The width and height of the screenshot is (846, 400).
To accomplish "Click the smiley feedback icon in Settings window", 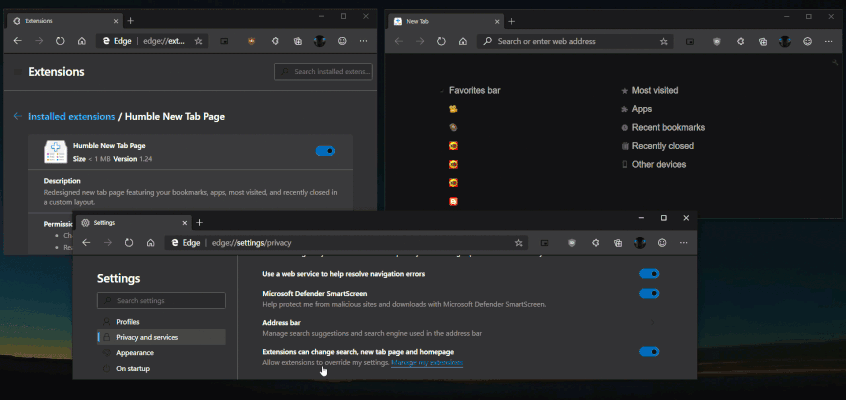I will click(662, 243).
